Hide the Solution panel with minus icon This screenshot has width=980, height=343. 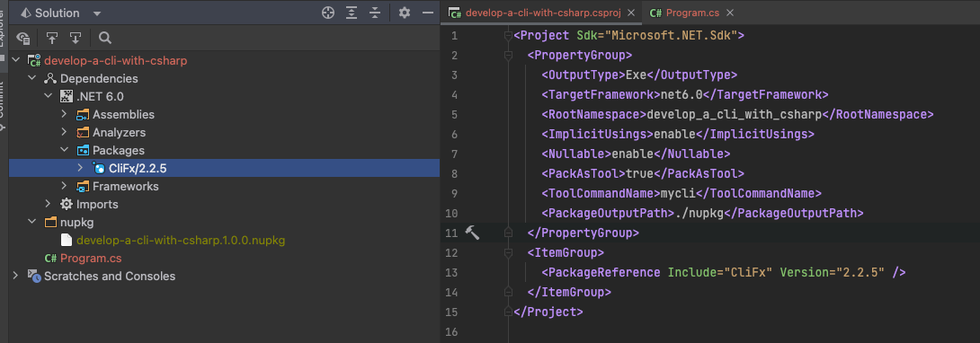click(428, 13)
